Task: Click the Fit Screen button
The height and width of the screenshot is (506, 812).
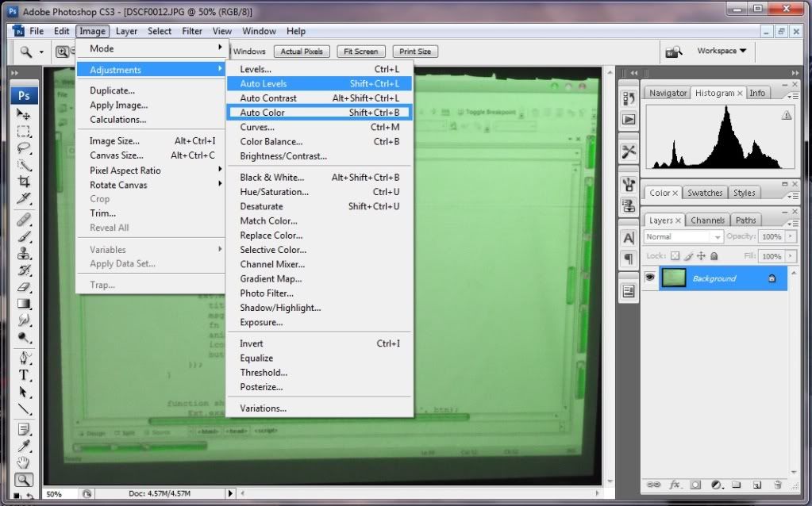Action: point(361,52)
